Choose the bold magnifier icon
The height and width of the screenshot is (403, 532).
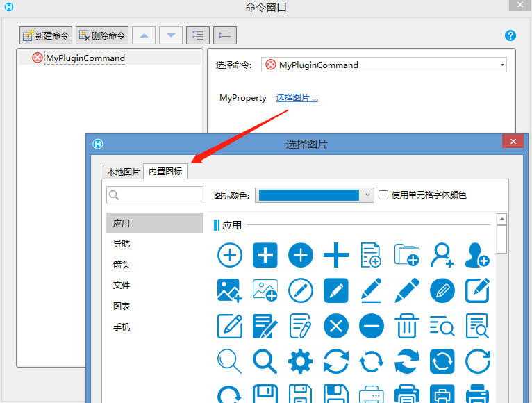pyautogui.click(x=265, y=362)
